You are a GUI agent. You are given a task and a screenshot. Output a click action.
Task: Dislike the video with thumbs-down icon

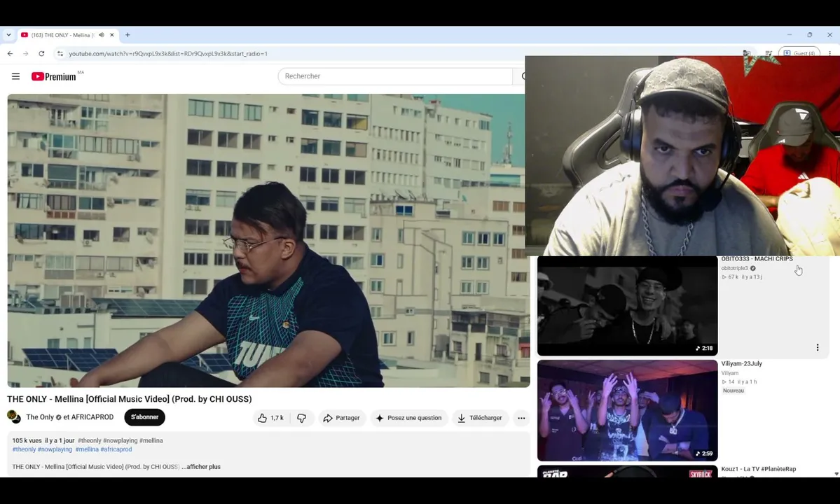pos(302,418)
